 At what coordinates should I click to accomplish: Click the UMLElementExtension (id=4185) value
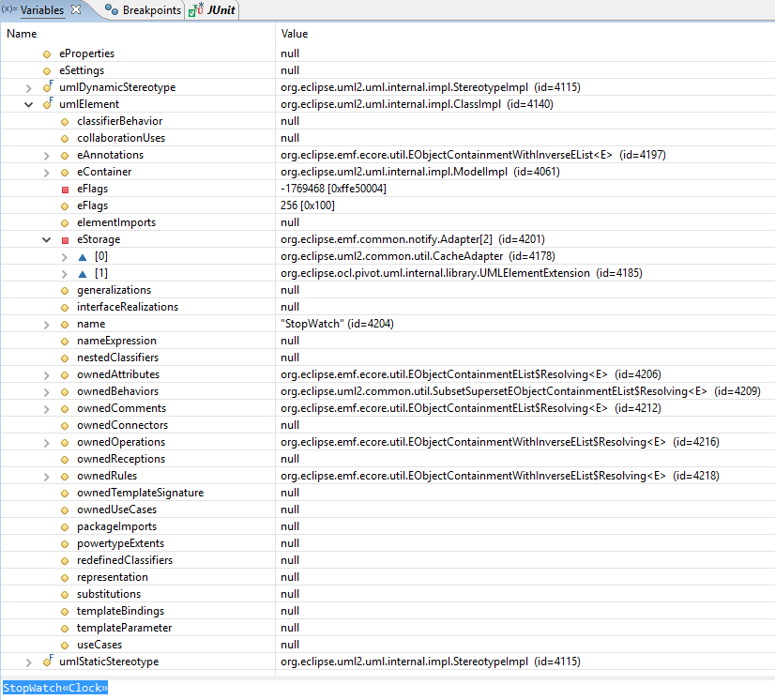click(461, 273)
